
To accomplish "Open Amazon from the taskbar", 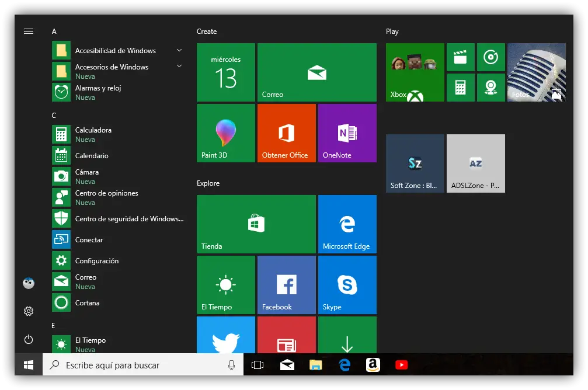I will pyautogui.click(x=373, y=365).
